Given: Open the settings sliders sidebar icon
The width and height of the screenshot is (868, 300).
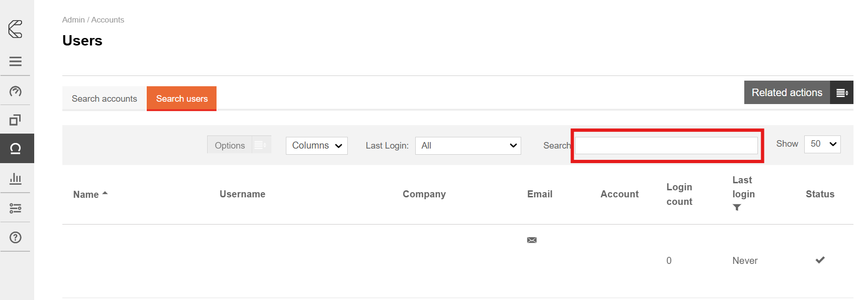Looking at the screenshot, I should (x=15, y=208).
